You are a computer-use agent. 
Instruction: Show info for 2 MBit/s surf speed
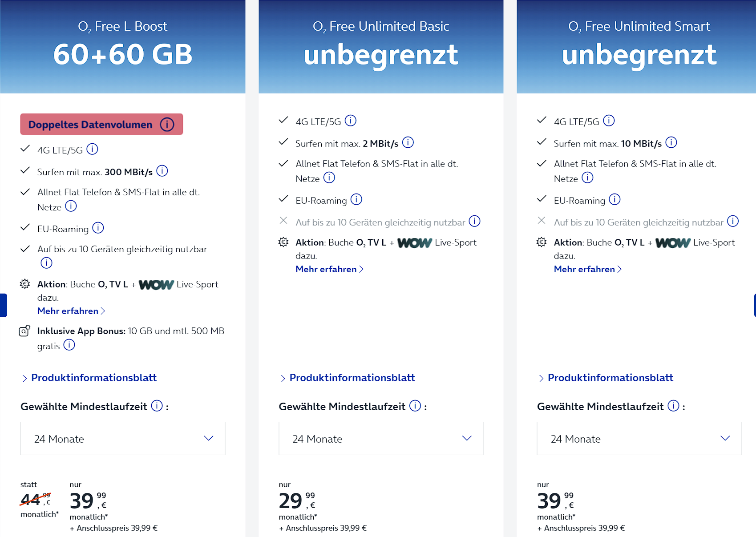[x=408, y=142]
